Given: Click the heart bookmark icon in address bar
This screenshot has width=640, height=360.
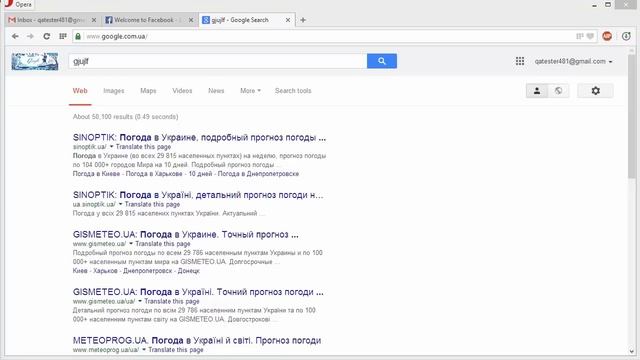Looking at the screenshot, I should click(x=590, y=36).
